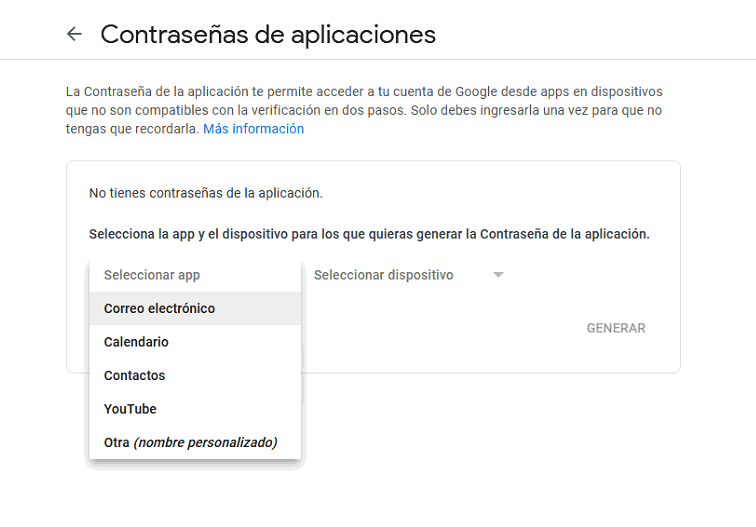Click the Contraseñas de aplicaciones page title
Screen dimensions: 756x527
point(268,34)
